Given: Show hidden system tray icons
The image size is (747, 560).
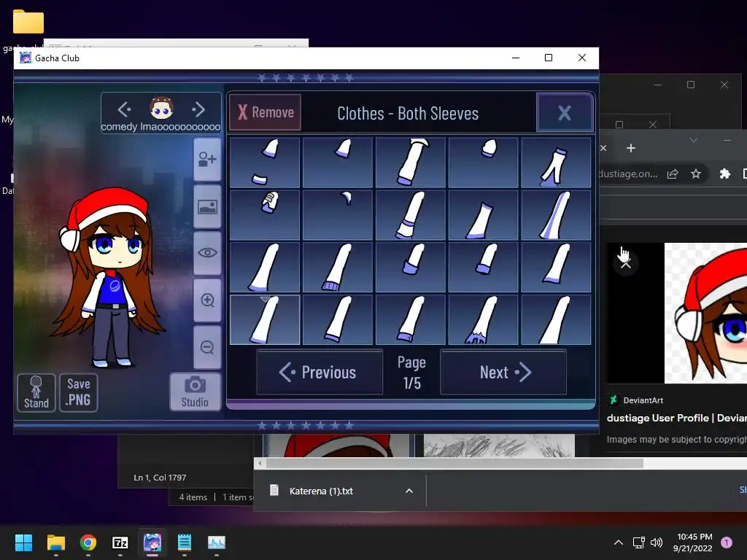Looking at the screenshot, I should point(619,542).
